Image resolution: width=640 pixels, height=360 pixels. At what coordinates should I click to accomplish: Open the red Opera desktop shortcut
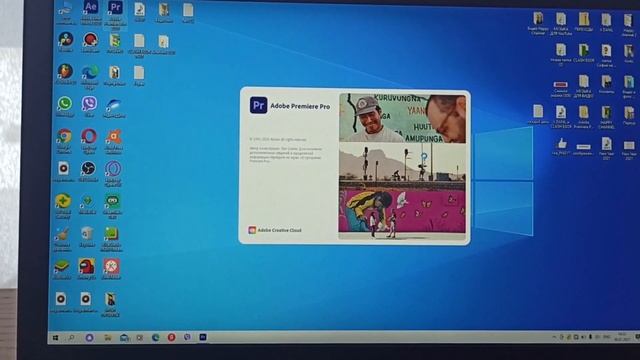click(89, 136)
